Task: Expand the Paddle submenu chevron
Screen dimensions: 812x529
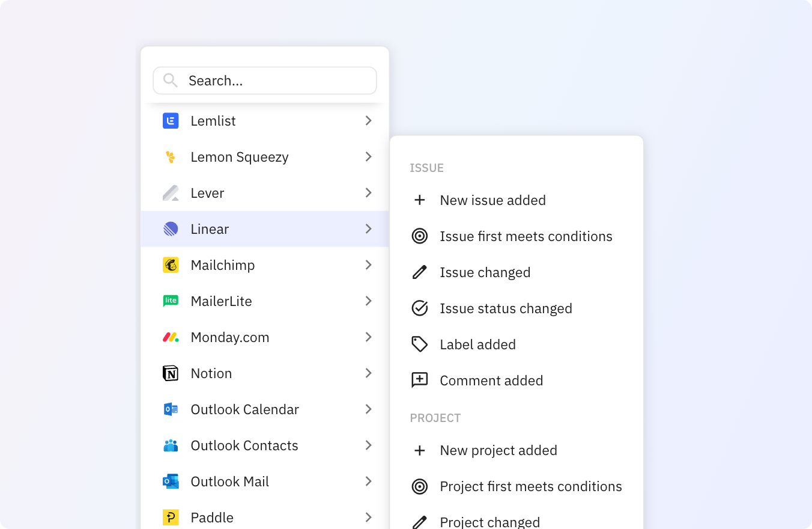Action: click(368, 518)
